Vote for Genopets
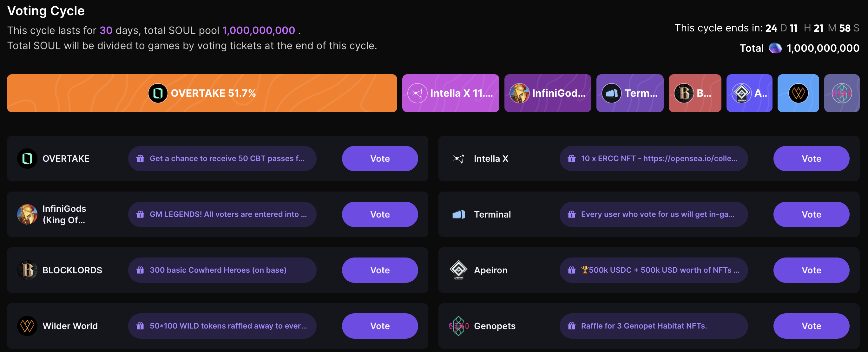 (x=811, y=326)
